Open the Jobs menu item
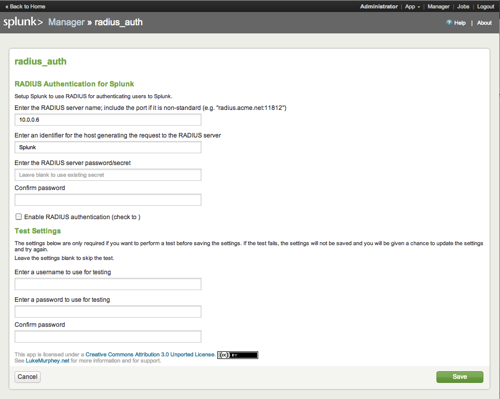Image resolution: width=500 pixels, height=399 pixels. 463,6
